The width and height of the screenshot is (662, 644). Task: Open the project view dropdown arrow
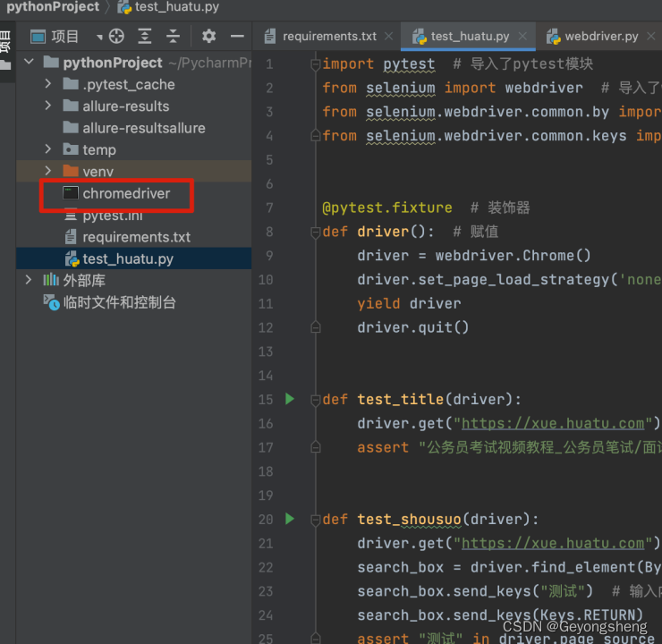[99, 38]
